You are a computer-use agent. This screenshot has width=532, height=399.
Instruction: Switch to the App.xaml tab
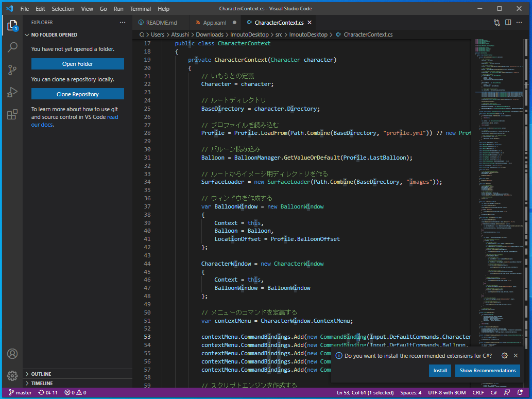(214, 23)
